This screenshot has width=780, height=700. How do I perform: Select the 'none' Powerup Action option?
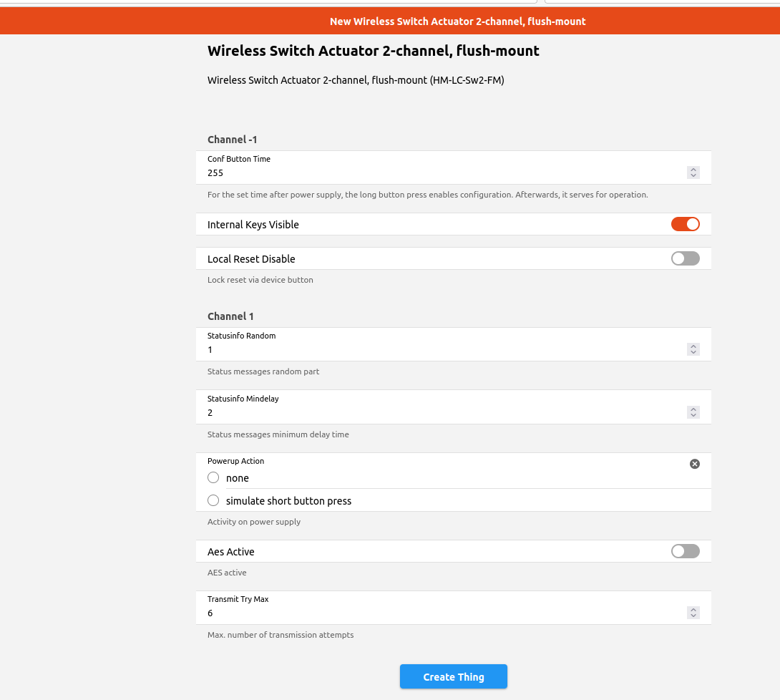coord(213,478)
